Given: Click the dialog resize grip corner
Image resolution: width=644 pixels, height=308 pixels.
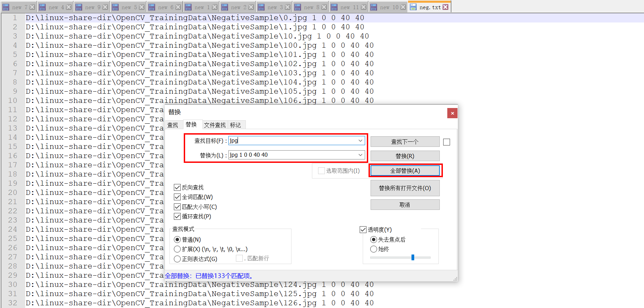Looking at the screenshot, I should (x=455, y=279).
